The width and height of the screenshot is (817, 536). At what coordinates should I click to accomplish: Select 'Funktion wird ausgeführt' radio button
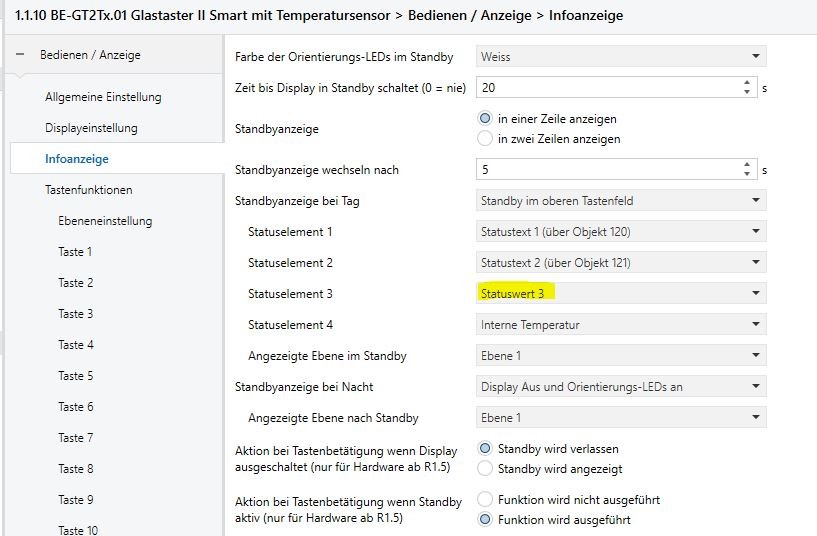[486, 520]
